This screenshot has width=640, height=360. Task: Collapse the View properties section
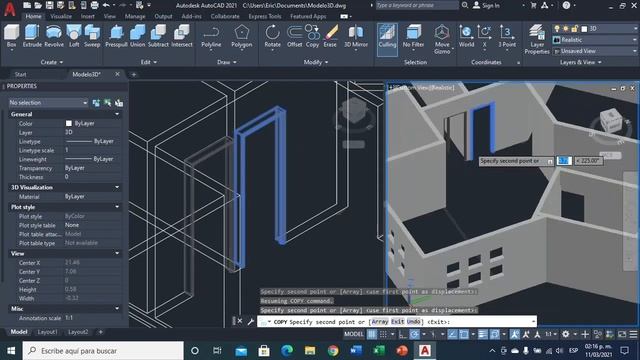pyautogui.click(x=117, y=253)
